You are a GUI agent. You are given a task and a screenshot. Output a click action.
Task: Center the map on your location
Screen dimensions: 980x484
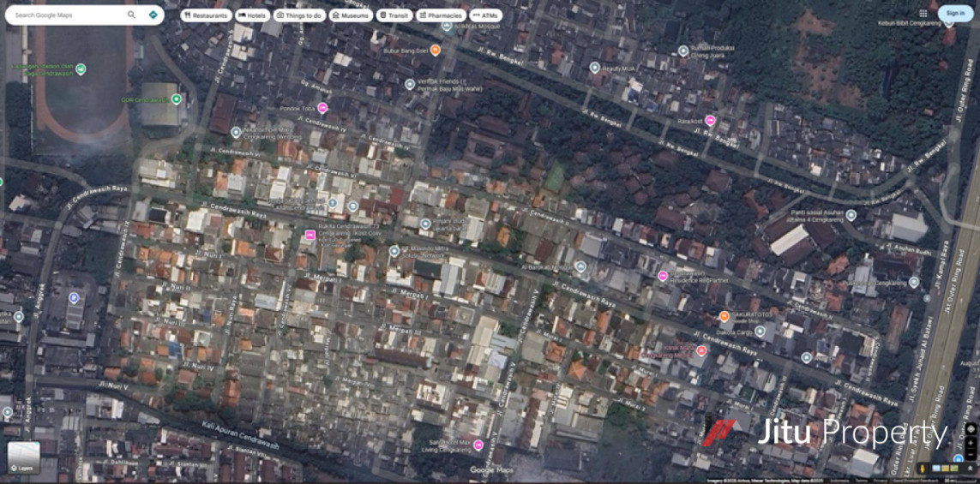[970, 428]
